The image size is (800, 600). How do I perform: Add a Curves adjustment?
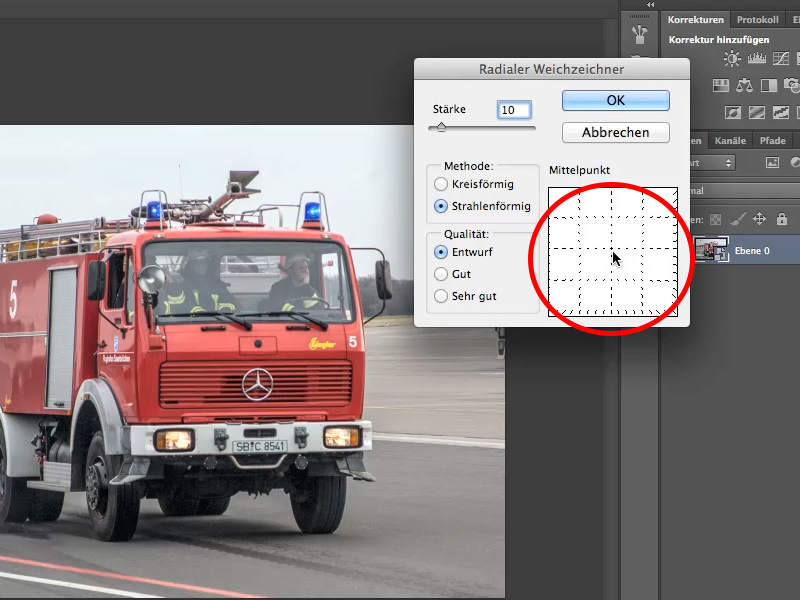(x=781, y=58)
